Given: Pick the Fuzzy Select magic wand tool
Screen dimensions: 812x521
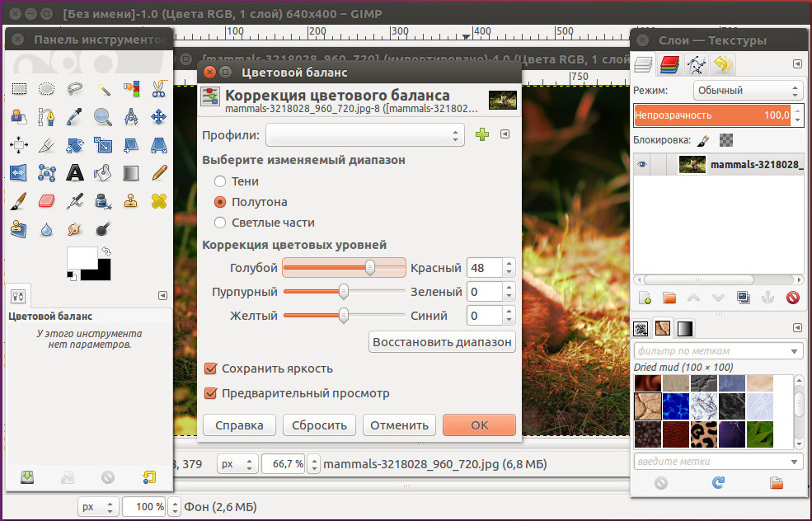Looking at the screenshot, I should point(103,89).
